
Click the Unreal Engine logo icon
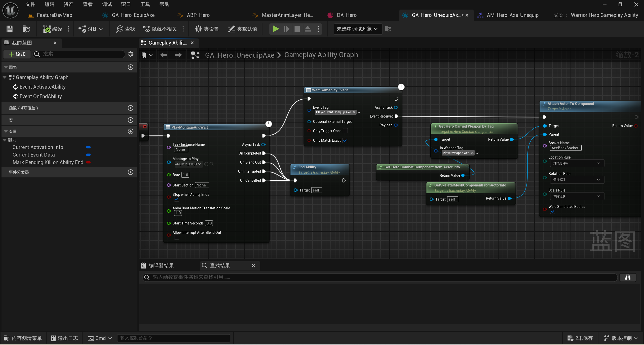[x=10, y=10]
